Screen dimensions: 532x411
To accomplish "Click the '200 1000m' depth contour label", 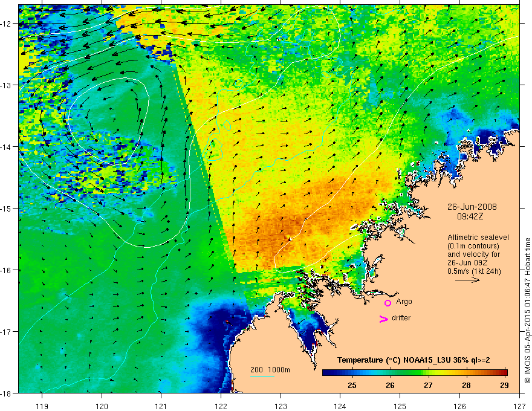I will pyautogui.click(x=270, y=370).
